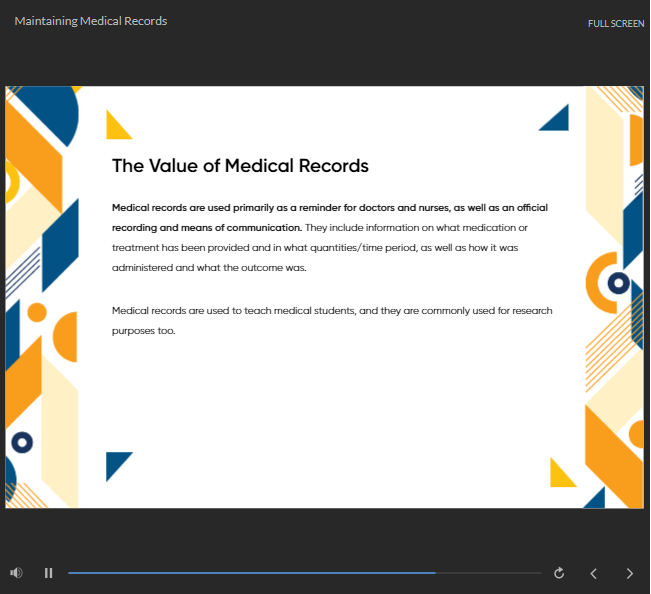Mute the audio with the speaker icon
Image resolution: width=651 pixels, height=594 pixels.
tap(16, 573)
